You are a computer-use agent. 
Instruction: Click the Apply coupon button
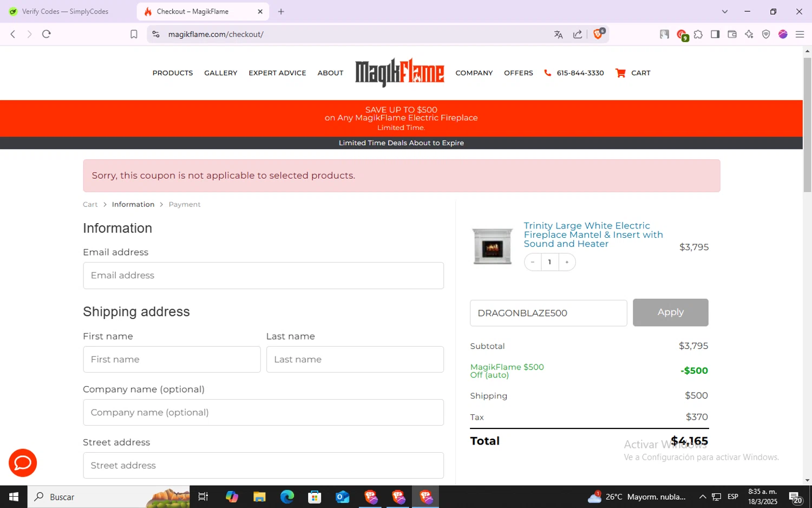coord(671,312)
